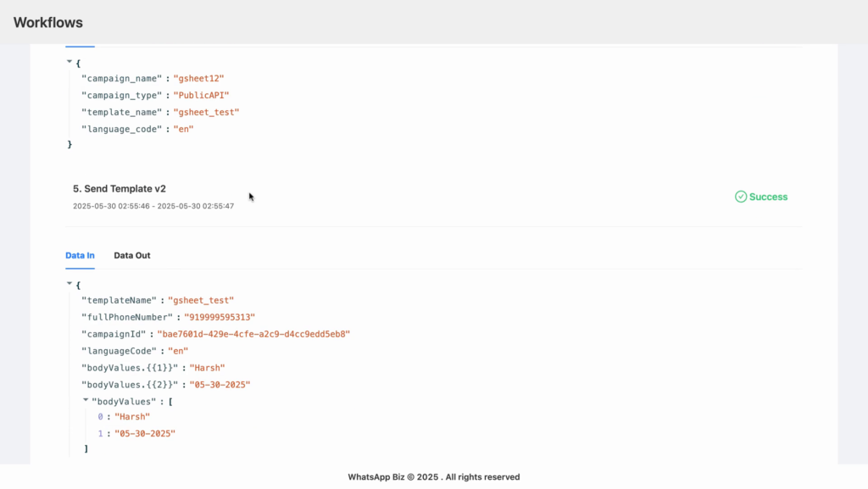Click the campaign_name value gsheet12
Image resolution: width=868 pixels, height=489 pixels.
click(x=198, y=79)
